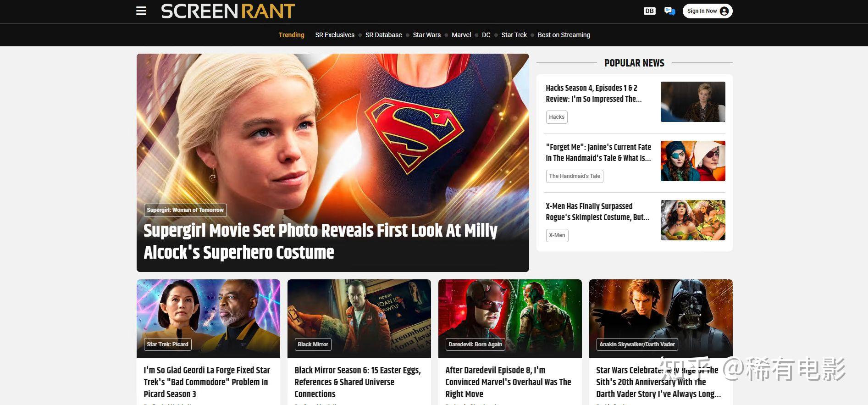Open X-Men Rogue costume article thumbnail
The image size is (868, 405).
693,220
